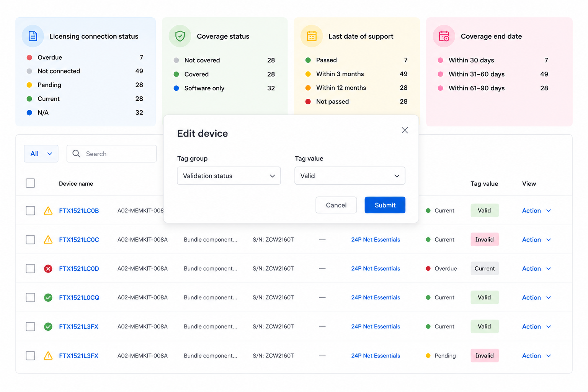This screenshot has width=588, height=392.
Task: Select Not connected in Licensing connection status
Action: coord(85,71)
